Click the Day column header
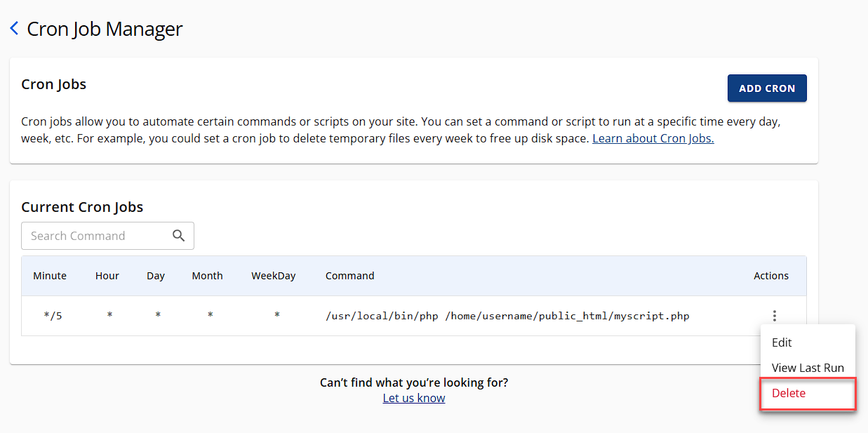The image size is (868, 433). point(156,276)
